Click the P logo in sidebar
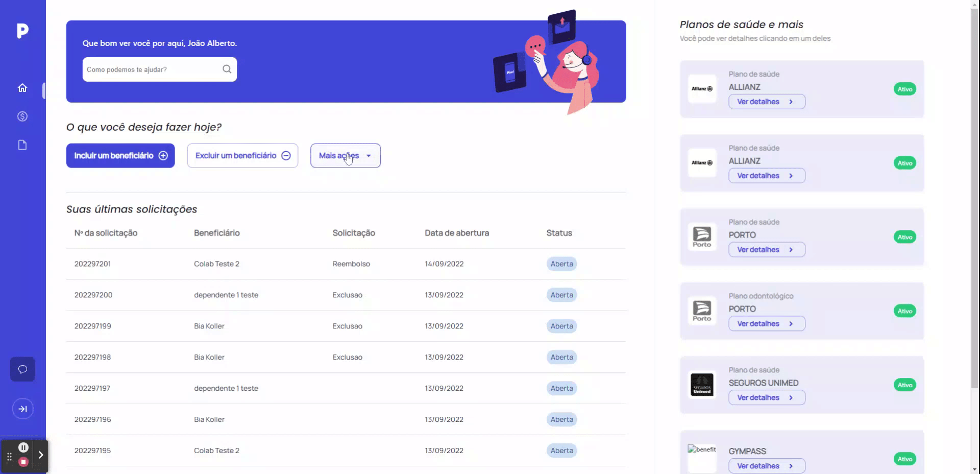 (22, 31)
